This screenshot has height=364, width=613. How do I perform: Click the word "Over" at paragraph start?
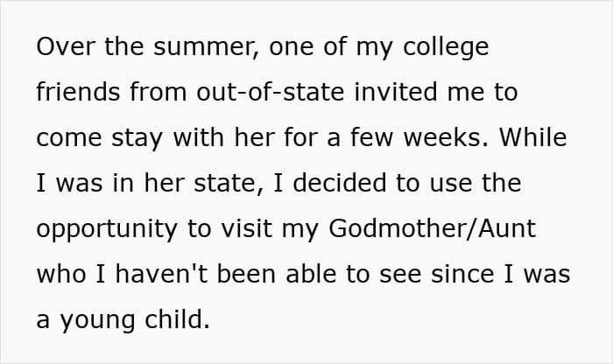click(61, 47)
